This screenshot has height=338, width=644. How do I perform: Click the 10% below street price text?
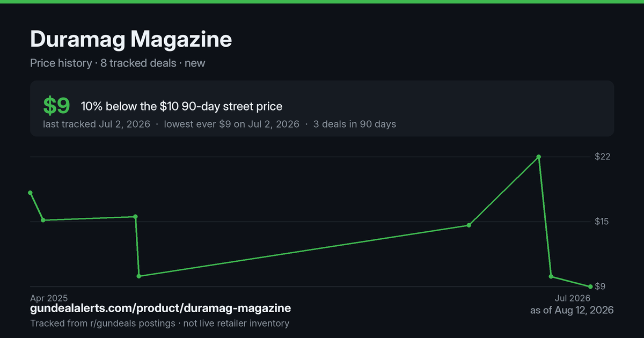pos(181,106)
